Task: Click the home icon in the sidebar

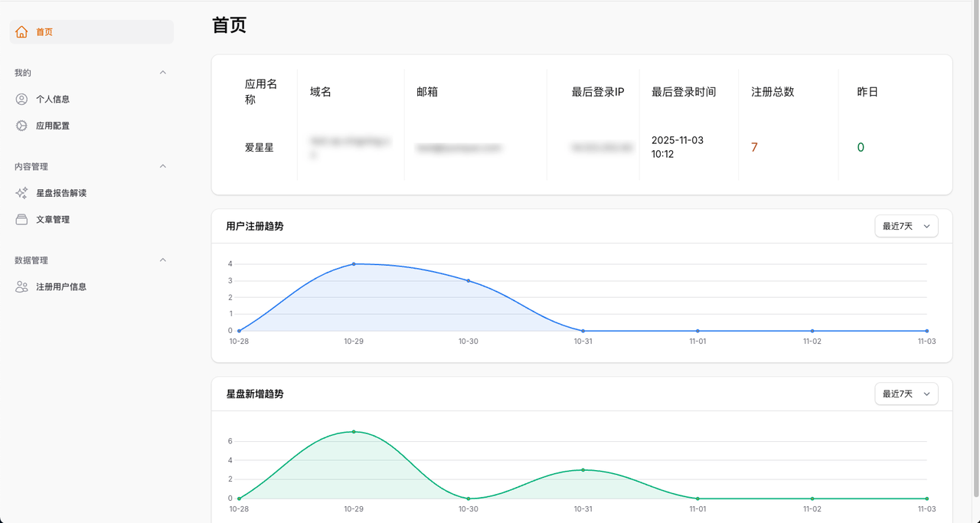Action: pos(21,32)
